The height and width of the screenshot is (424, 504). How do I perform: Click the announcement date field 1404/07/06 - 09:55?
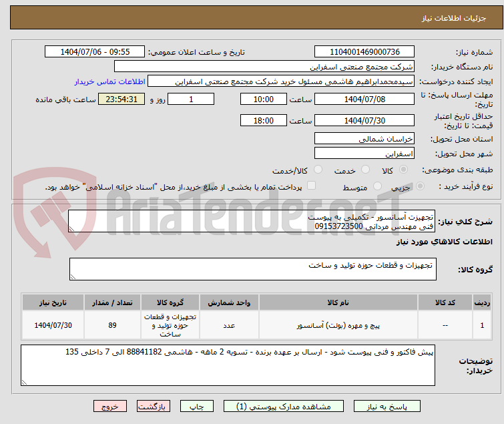(x=95, y=52)
